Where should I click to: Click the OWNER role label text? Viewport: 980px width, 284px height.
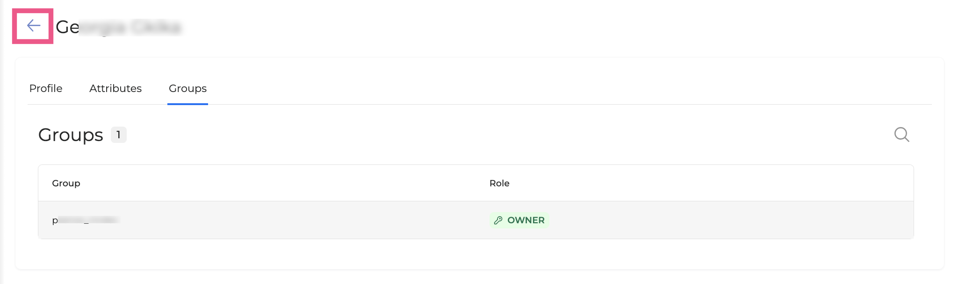526,220
